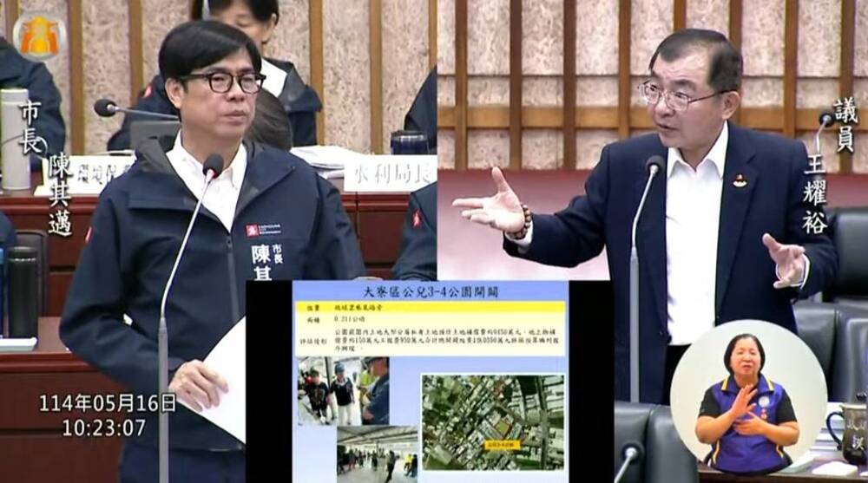Image resolution: width=868 pixels, height=483 pixels.
Task: Click the lapel pin on councilor's suit
Action: pos(739,180)
